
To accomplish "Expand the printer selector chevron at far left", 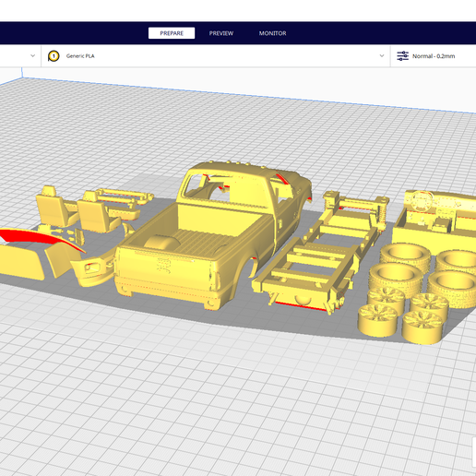I will click(x=32, y=56).
